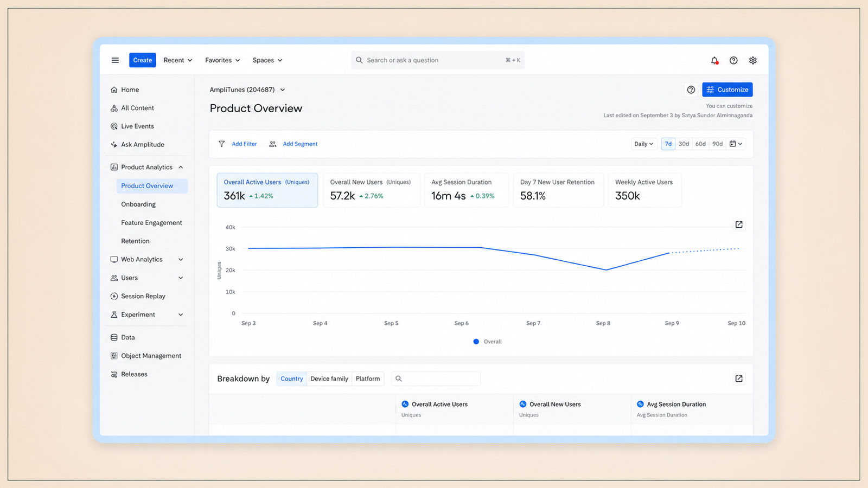868x488 pixels.
Task: Switch breakdown to Device family tab
Action: point(329,378)
